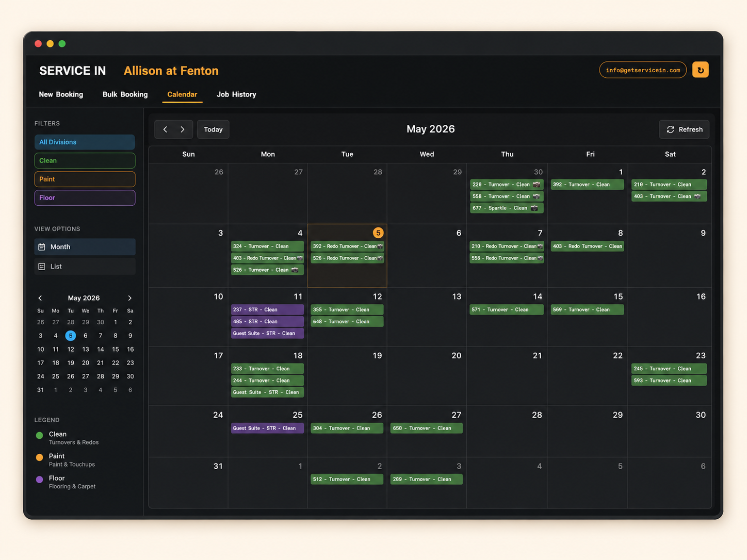This screenshot has height=560, width=747.
Task: Click next month arrow in mini calendar
Action: point(129,298)
